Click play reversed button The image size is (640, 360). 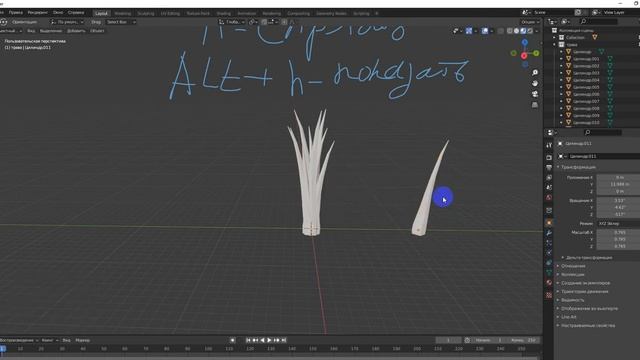[262, 340]
